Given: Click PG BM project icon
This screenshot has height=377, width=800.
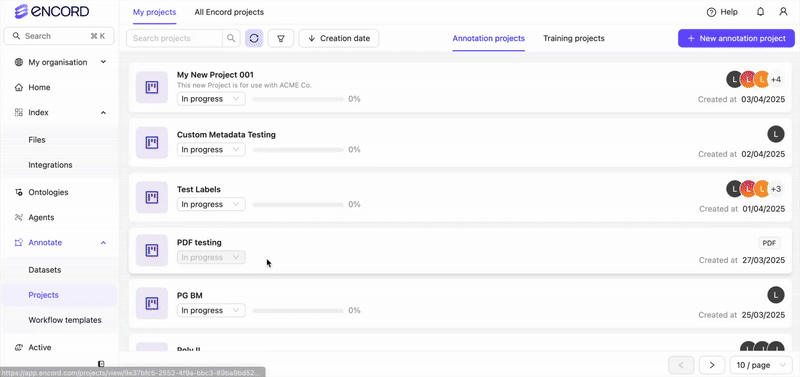Looking at the screenshot, I should pyautogui.click(x=152, y=304).
